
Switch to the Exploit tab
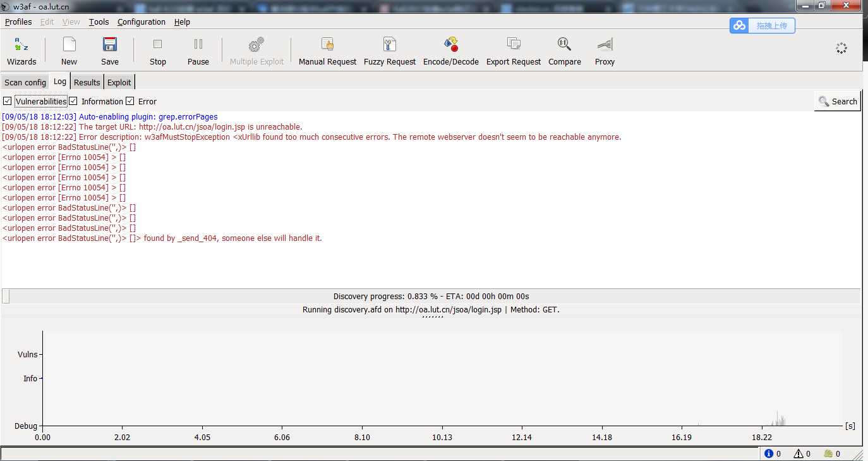coord(119,82)
